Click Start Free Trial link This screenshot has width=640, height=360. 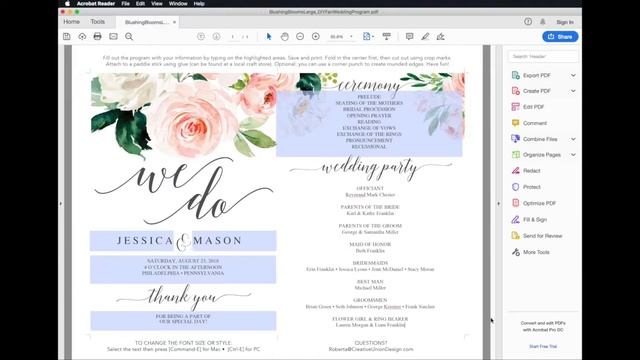point(543,346)
